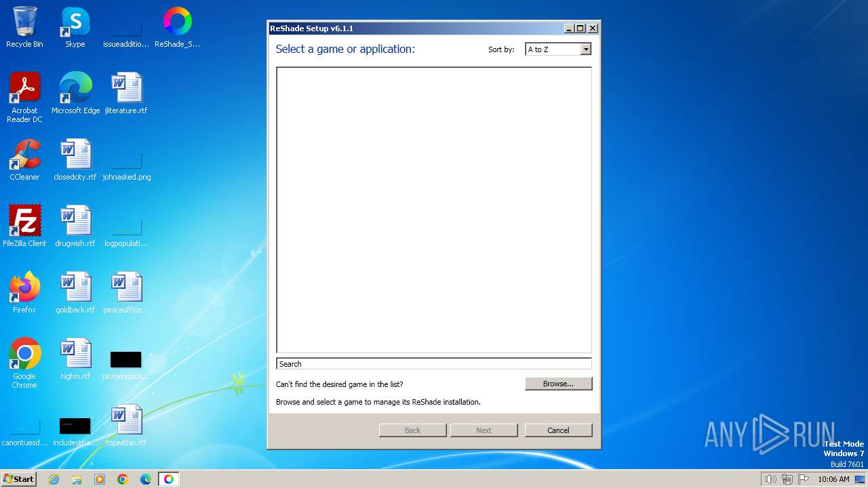
Task: Open the Recycle Bin desktop icon
Action: (24, 27)
